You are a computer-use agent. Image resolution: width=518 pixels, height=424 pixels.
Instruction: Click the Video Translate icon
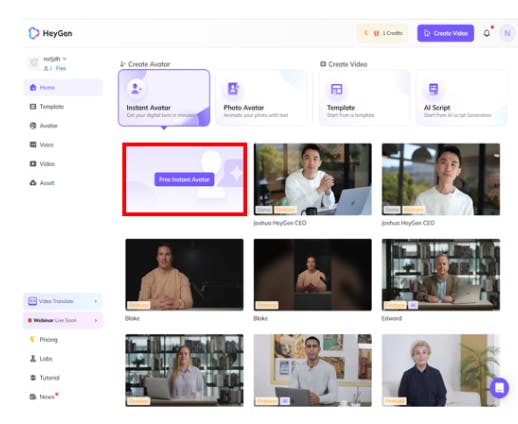[x=32, y=301]
